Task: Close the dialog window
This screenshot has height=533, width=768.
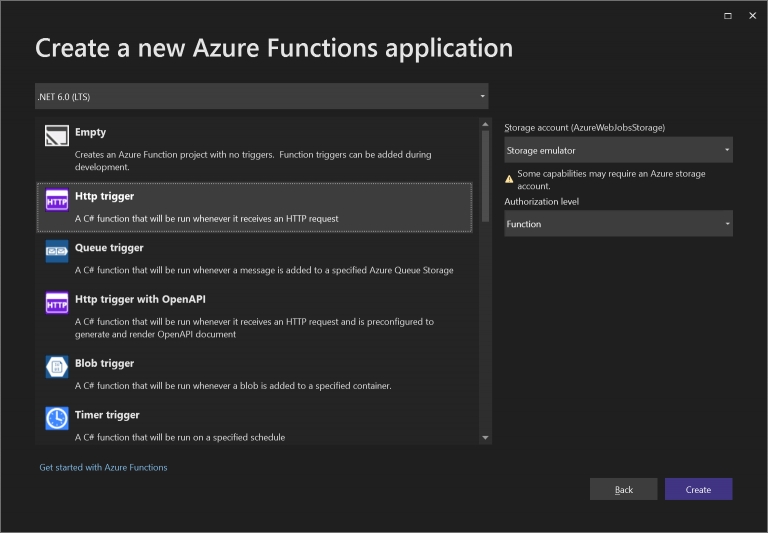Action: click(x=753, y=16)
